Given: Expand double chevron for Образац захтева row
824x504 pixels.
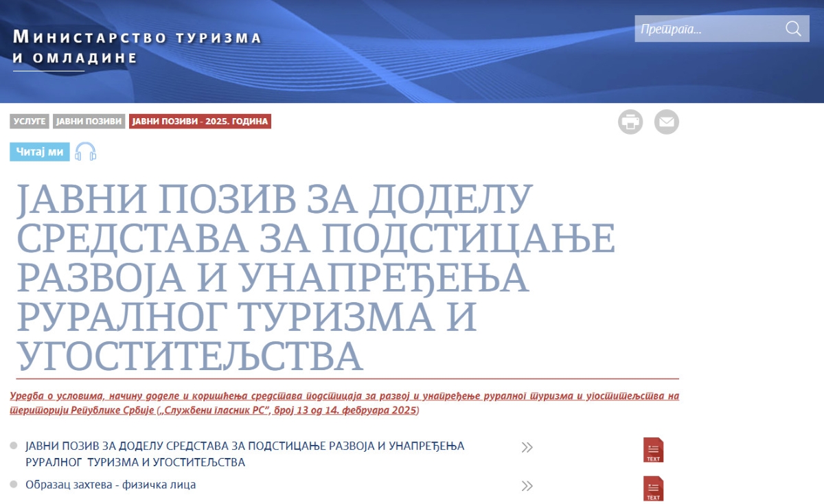Looking at the screenshot, I should (527, 486).
